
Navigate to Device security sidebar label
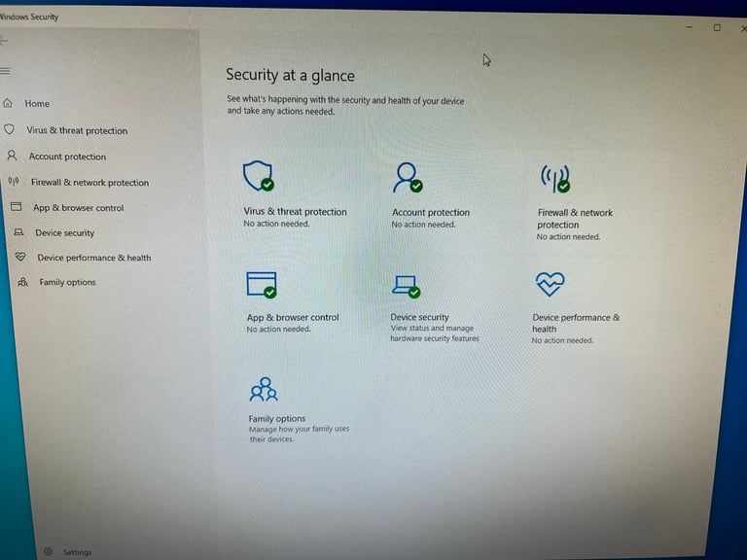65,233
